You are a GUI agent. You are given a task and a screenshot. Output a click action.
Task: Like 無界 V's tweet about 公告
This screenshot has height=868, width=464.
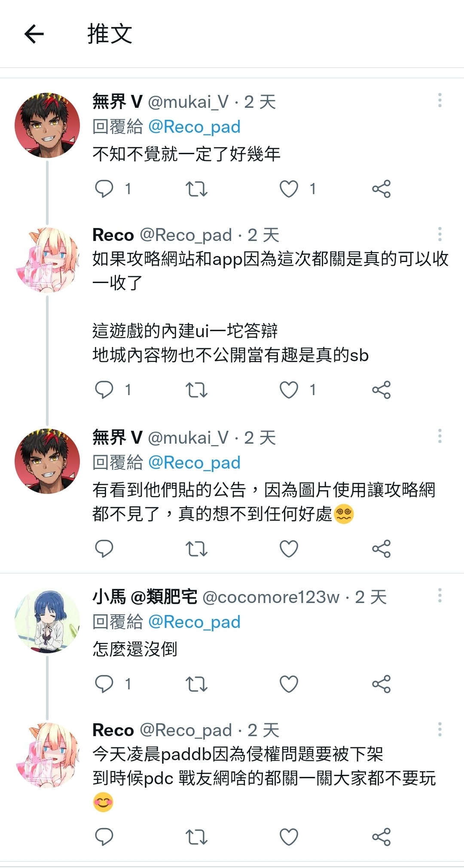pos(289,548)
